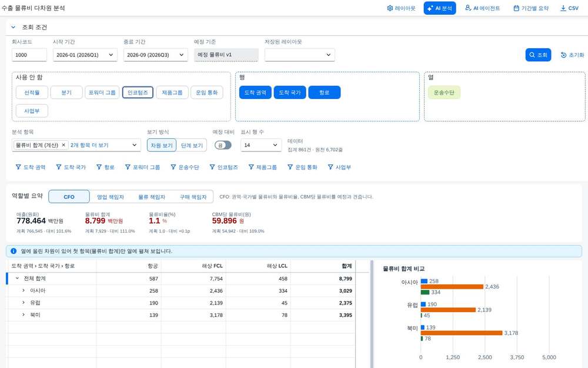Open the AI 에이전트 assistant

(x=482, y=8)
